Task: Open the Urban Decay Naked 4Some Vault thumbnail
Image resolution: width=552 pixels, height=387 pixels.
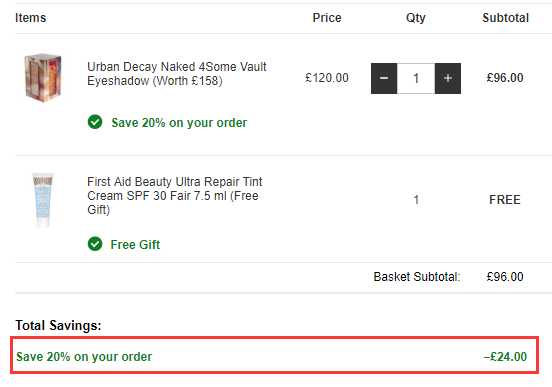Action: [43, 78]
